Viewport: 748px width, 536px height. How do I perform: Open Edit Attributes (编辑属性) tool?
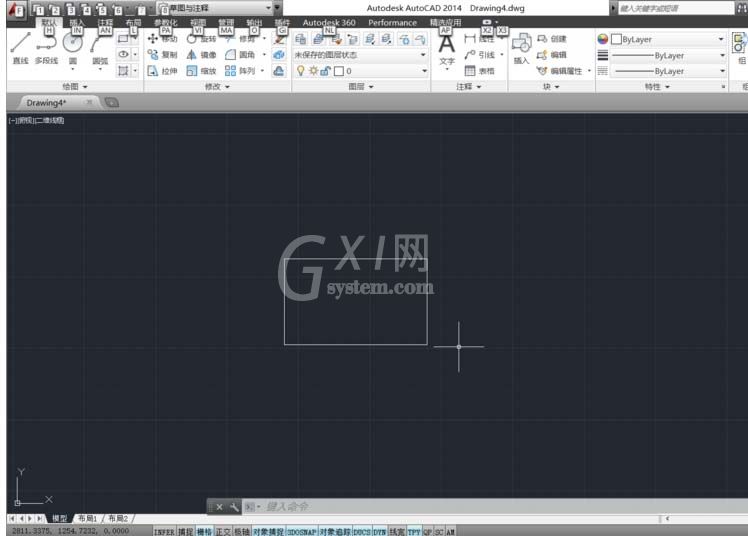point(560,71)
